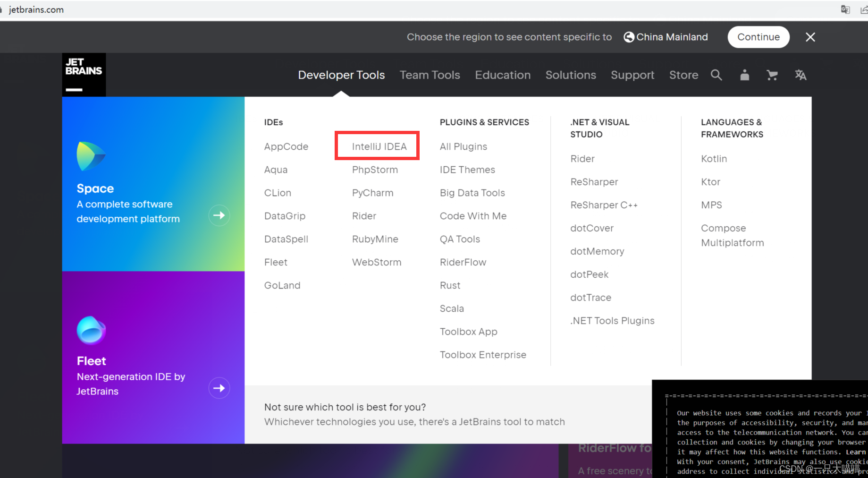The image size is (868, 478).
Task: Open the ReSharper link
Action: 594,182
